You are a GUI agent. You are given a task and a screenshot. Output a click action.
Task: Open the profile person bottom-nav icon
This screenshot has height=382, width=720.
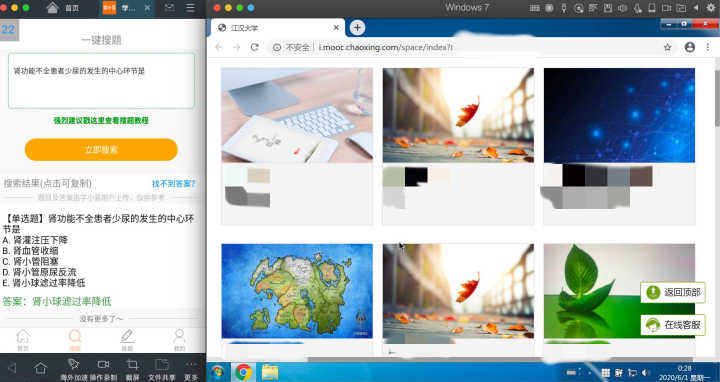(x=180, y=340)
